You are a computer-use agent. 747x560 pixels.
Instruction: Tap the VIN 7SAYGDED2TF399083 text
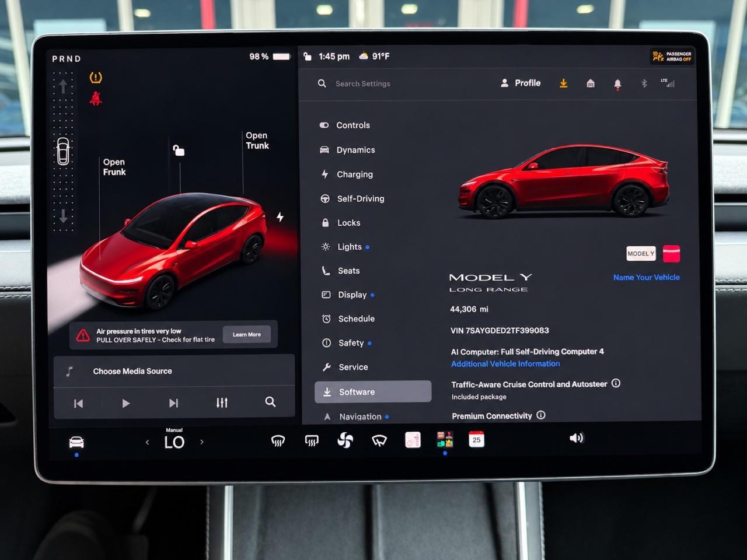tap(500, 331)
